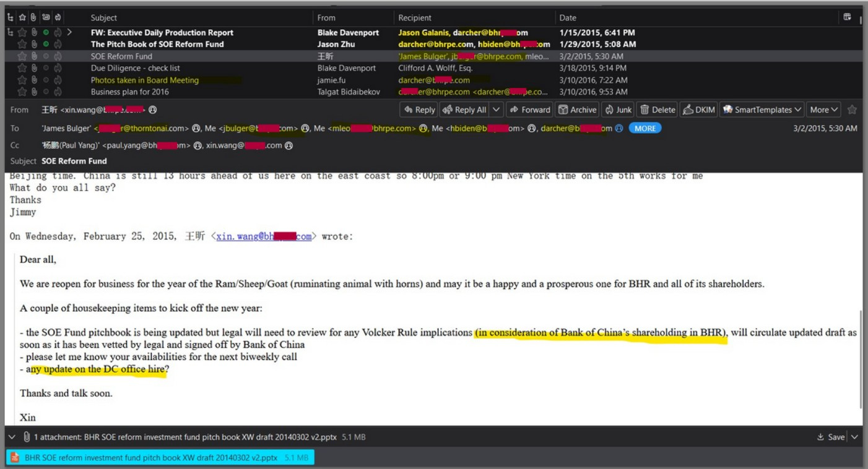The height and width of the screenshot is (469, 868).
Task: Toggle read status of 'FW: Executive Daily Production Report'
Action: tap(46, 32)
